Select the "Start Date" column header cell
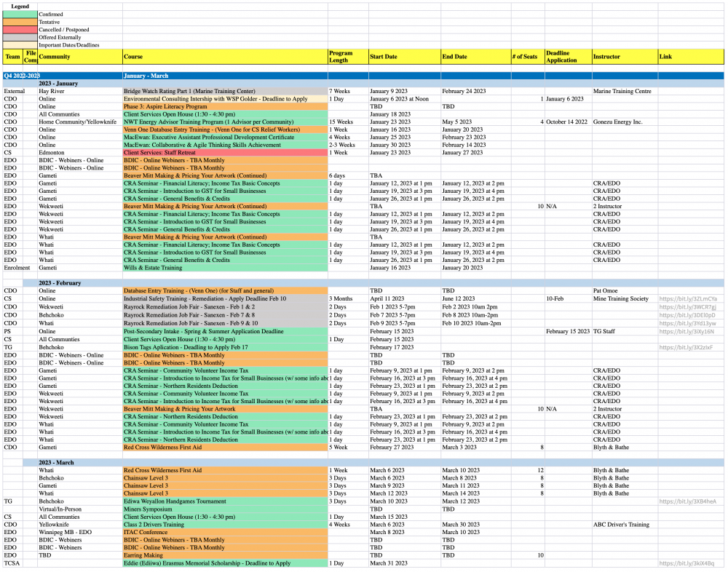728x572 pixels. pyautogui.click(x=405, y=57)
